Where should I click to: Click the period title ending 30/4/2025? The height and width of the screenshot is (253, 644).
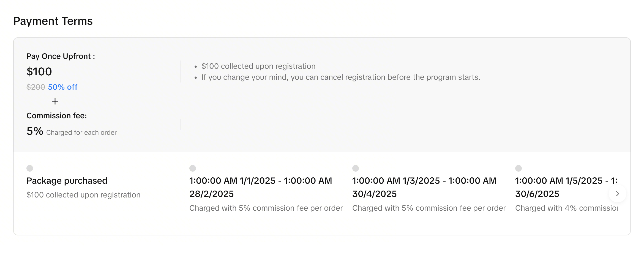(x=424, y=187)
